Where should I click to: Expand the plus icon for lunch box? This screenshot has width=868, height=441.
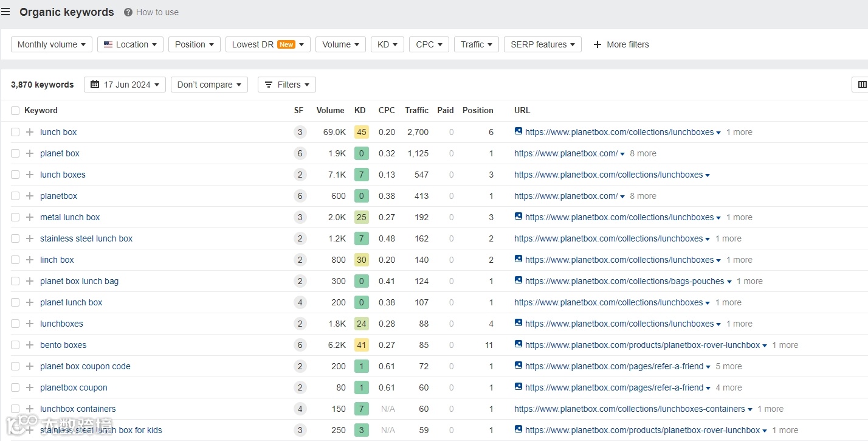point(30,132)
